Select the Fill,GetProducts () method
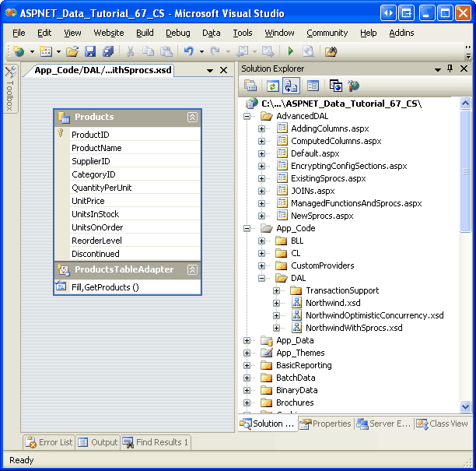Image resolution: width=476 pixels, height=471 pixels. pyautogui.click(x=105, y=286)
